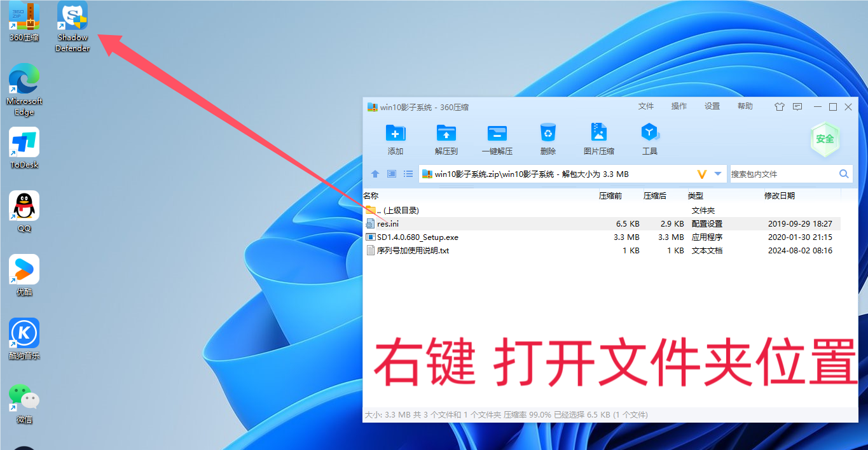Click the 6.5 KB size cell

click(x=628, y=224)
